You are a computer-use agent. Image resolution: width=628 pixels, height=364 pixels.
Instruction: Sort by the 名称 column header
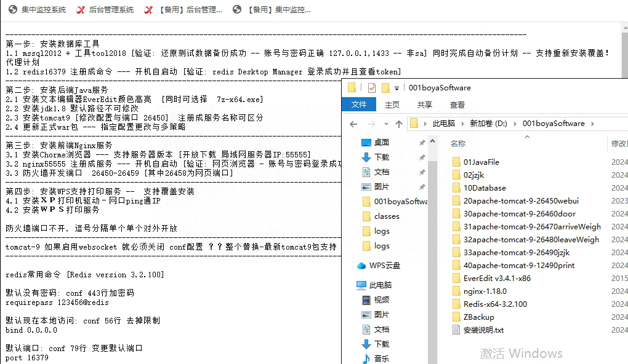458,144
